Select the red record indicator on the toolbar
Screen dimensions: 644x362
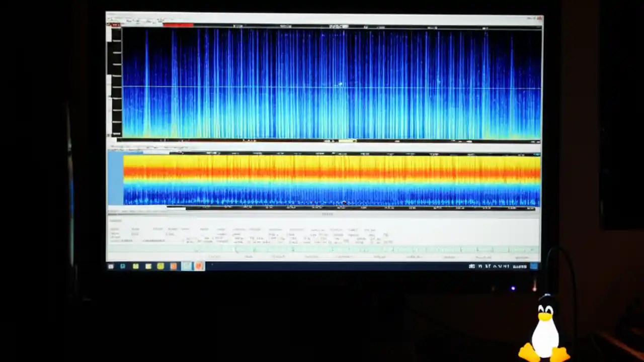(116, 24)
